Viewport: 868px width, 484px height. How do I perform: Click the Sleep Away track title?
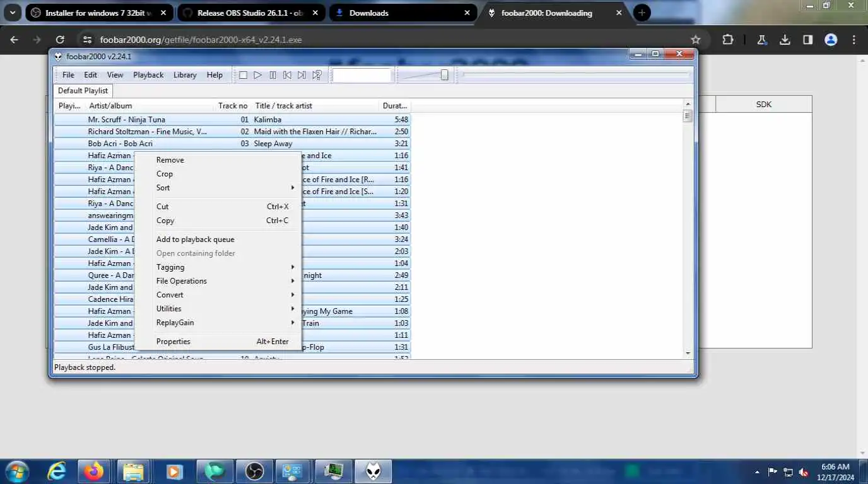point(273,144)
